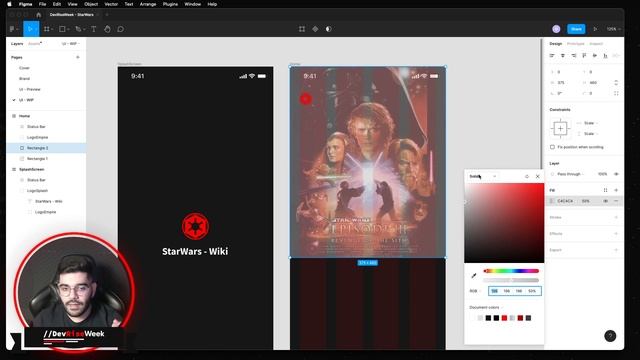Open the File menu
Image resolution: width=640 pixels, height=360 pixels.
click(42, 4)
